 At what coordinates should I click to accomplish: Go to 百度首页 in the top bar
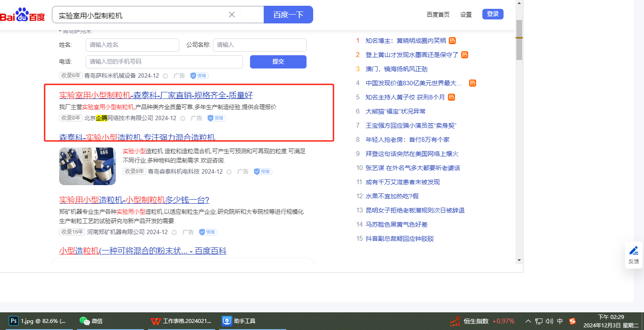click(x=438, y=15)
